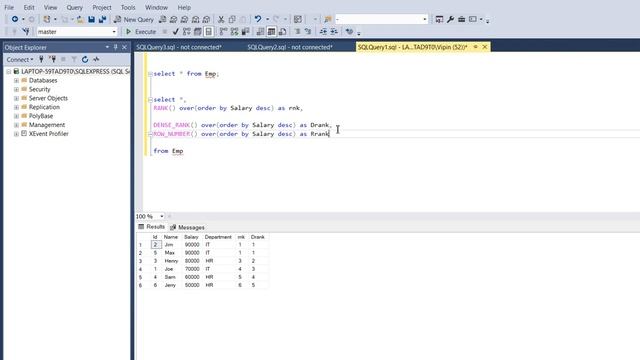Click the Save file icon
The width and height of the screenshot is (640, 360).
[91, 19]
